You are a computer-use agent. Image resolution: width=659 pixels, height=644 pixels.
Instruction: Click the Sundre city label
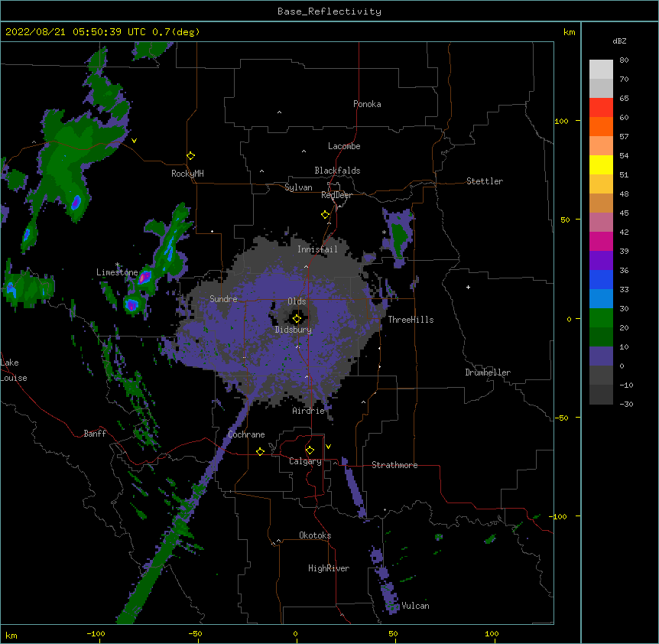point(223,299)
